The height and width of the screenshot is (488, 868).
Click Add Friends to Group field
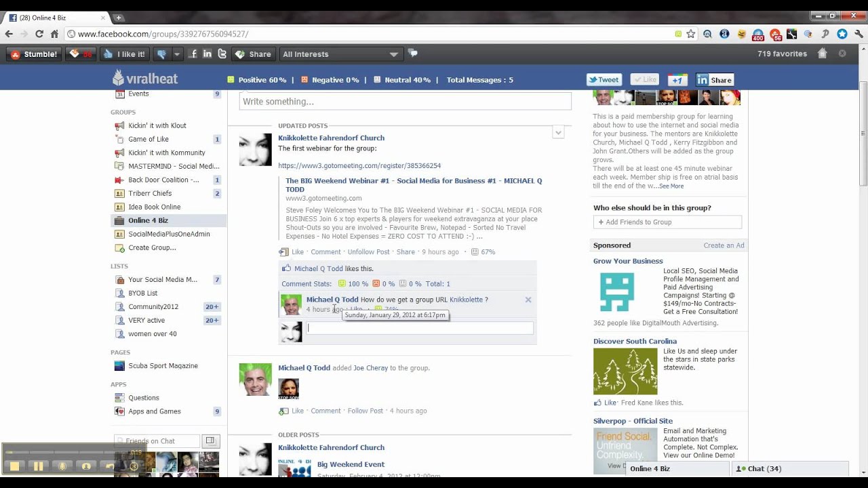[x=667, y=222]
